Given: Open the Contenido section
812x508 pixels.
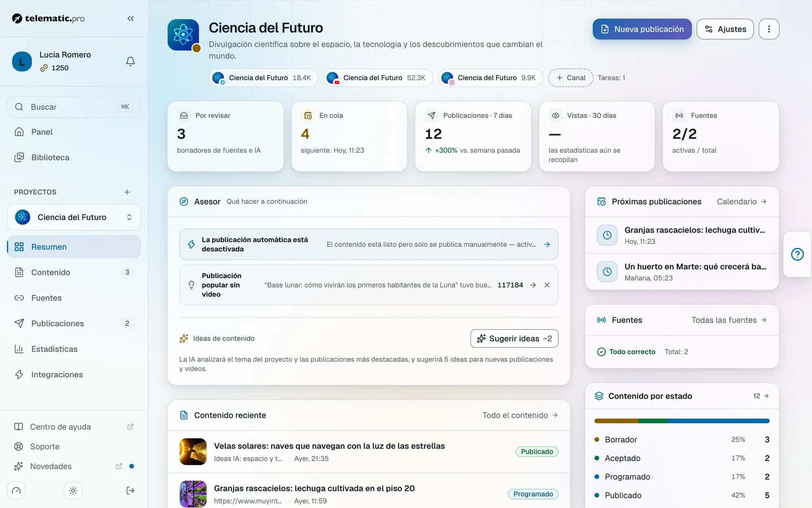Looking at the screenshot, I should [74, 272].
